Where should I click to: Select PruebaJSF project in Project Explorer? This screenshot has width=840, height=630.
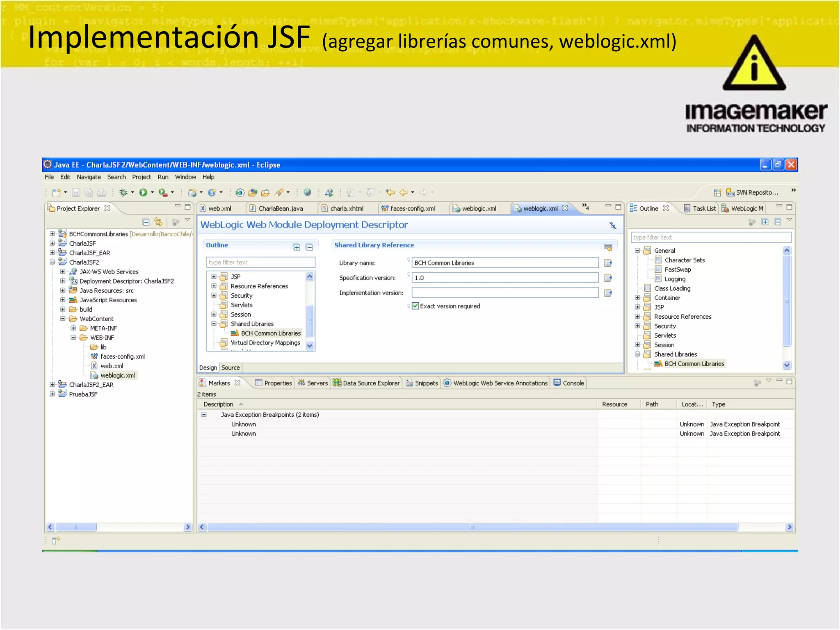(x=83, y=394)
